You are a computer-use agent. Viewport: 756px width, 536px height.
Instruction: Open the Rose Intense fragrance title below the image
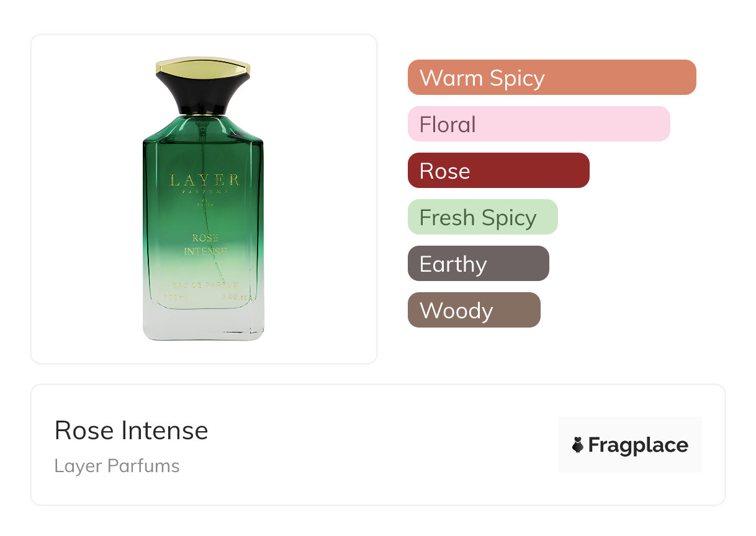(x=131, y=431)
